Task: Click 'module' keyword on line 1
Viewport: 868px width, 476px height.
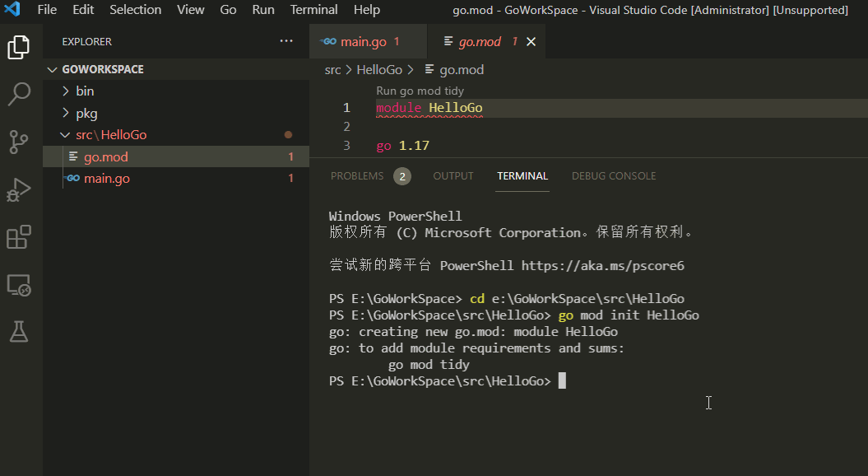Action: pyautogui.click(x=398, y=108)
